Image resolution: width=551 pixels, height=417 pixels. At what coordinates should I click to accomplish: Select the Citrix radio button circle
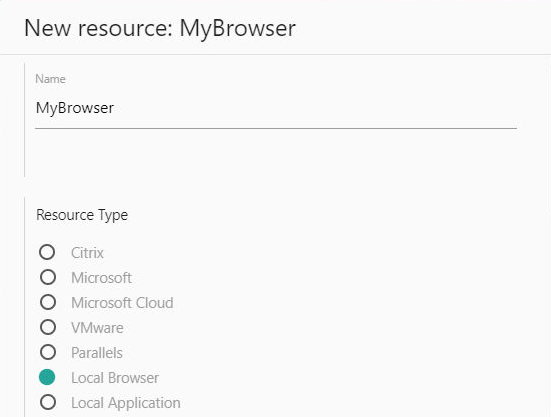[x=47, y=252]
